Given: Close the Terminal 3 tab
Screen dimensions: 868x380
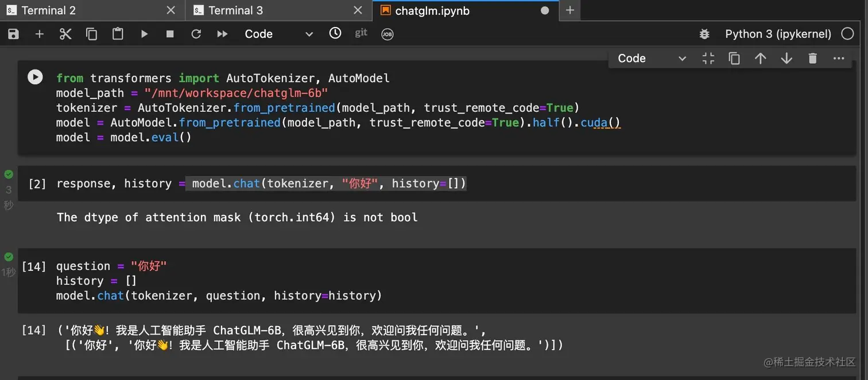Looking at the screenshot, I should coord(358,10).
